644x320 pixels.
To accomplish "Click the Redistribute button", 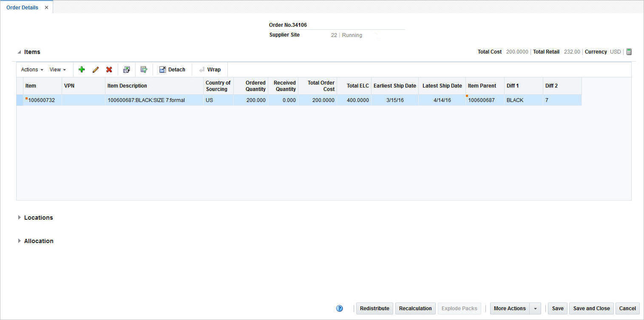I will (x=374, y=308).
